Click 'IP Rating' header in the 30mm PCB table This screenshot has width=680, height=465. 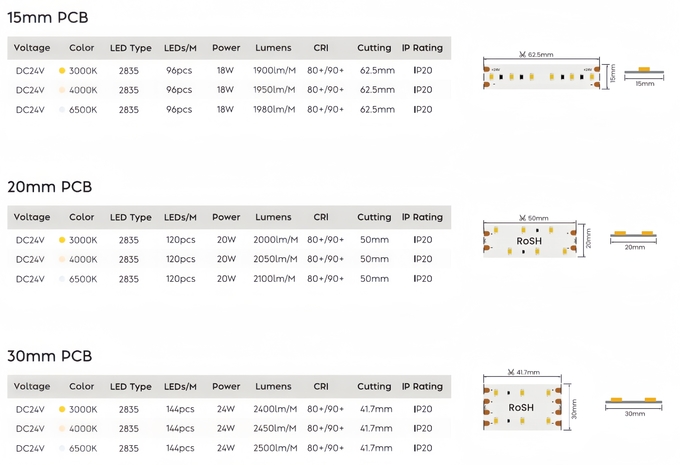[422, 386]
